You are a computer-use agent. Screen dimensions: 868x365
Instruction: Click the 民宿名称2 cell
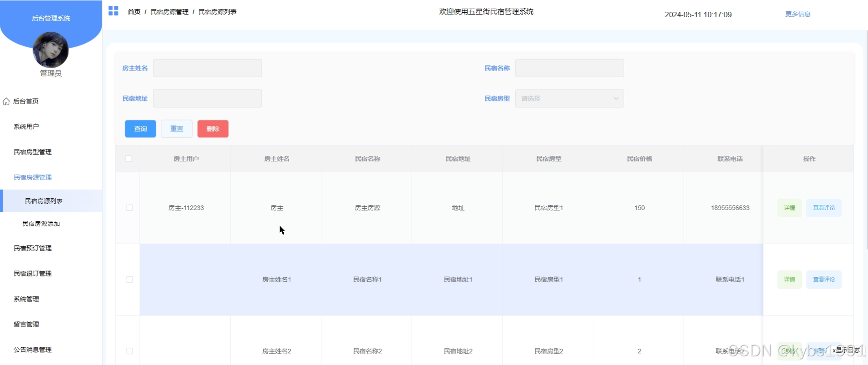[x=368, y=351]
